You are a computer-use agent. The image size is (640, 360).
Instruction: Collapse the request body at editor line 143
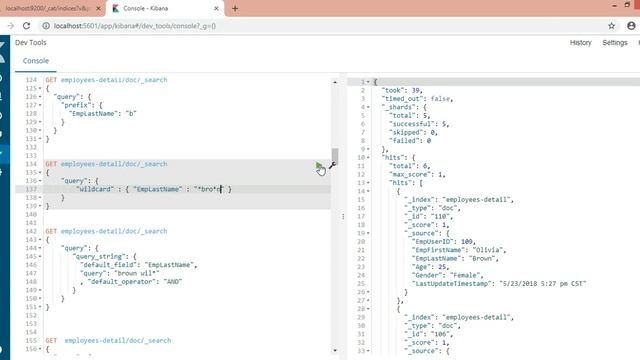(x=40, y=240)
